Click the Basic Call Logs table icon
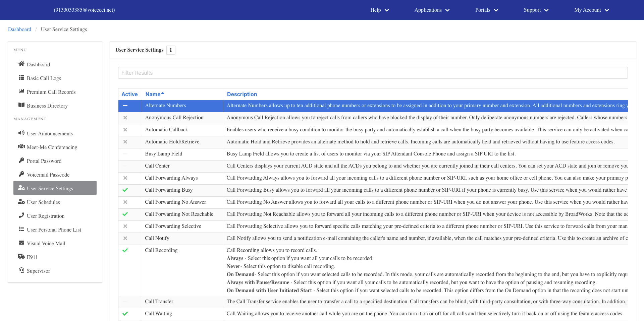 tap(21, 77)
